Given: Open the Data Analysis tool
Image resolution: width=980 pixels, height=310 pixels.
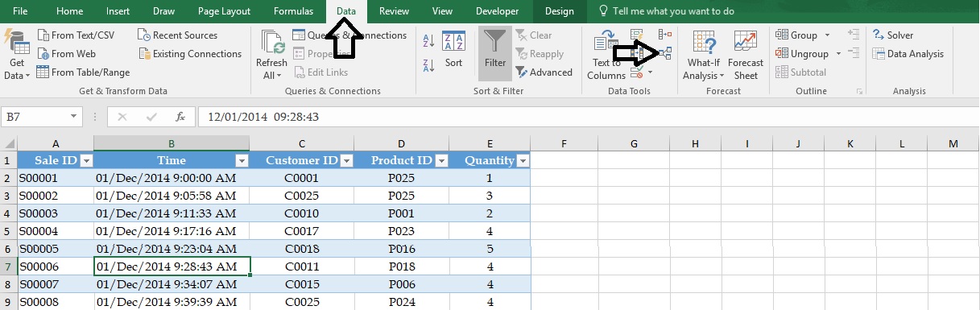Looking at the screenshot, I should [908, 54].
